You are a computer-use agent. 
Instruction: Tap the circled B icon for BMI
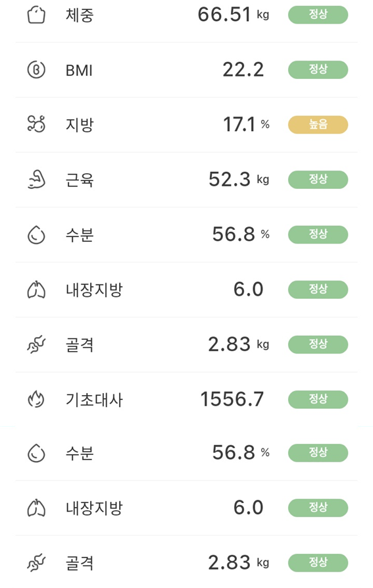pos(36,70)
